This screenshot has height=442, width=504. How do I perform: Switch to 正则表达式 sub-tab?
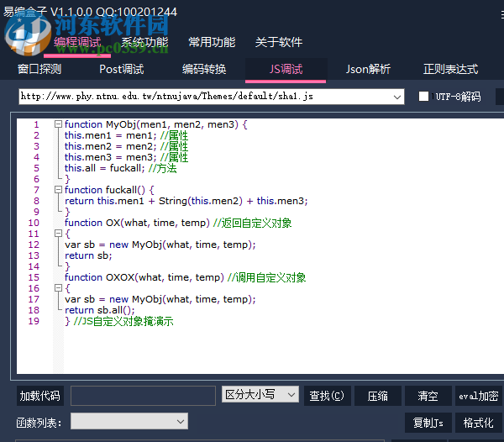pos(450,69)
